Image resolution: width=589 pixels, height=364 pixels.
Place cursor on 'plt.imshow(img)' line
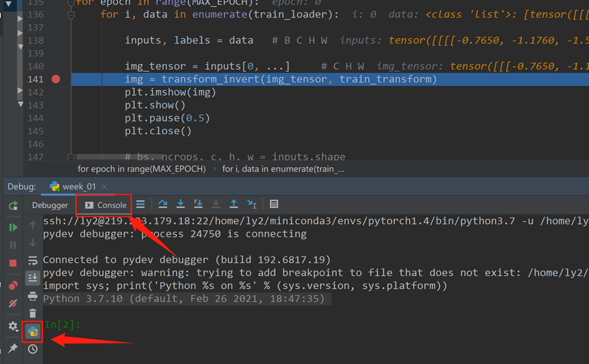(x=170, y=92)
